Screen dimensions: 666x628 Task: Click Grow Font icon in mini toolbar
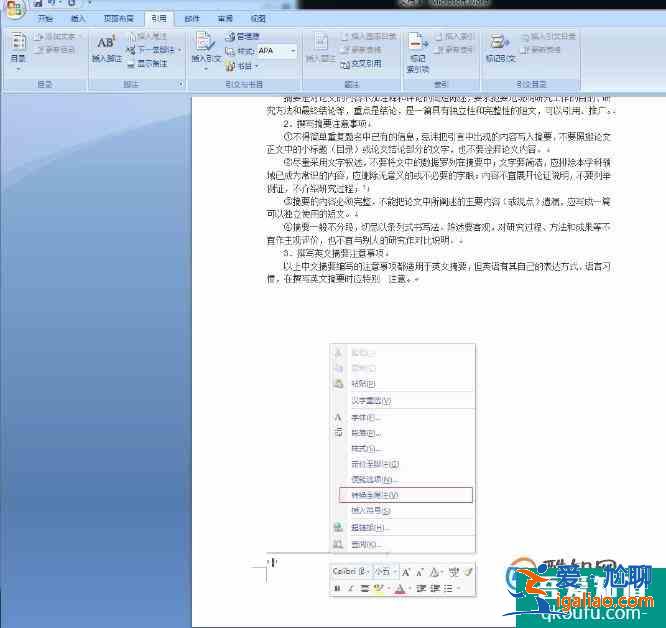(406, 572)
